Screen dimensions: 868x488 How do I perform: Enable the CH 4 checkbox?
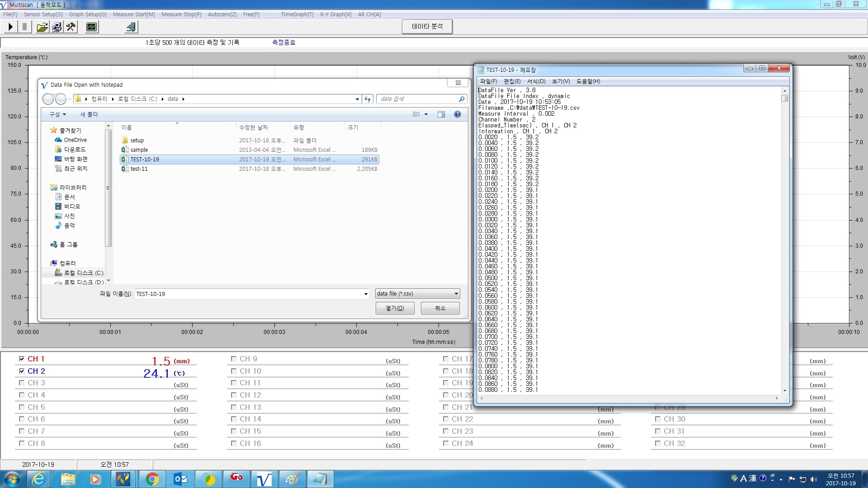22,395
